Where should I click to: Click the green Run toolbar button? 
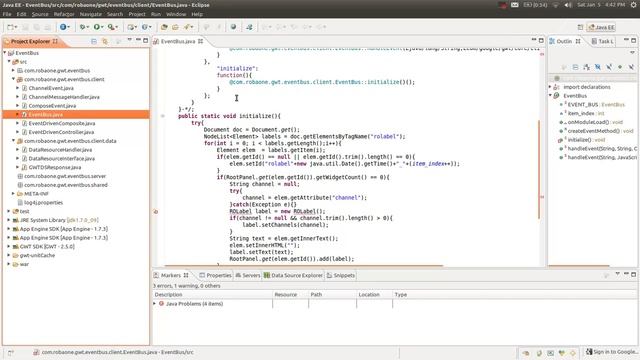point(96,27)
